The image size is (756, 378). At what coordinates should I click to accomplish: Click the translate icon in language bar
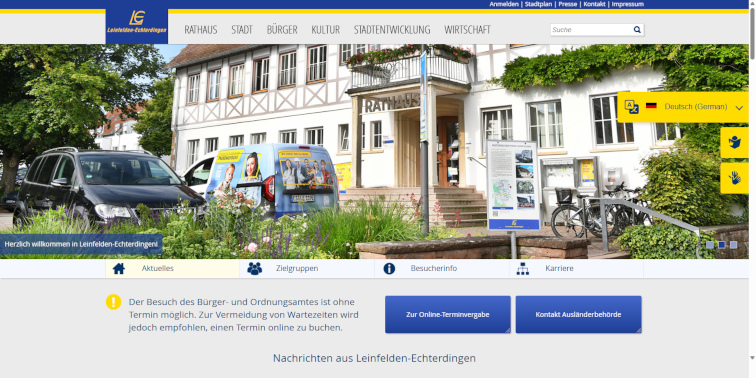coord(632,107)
